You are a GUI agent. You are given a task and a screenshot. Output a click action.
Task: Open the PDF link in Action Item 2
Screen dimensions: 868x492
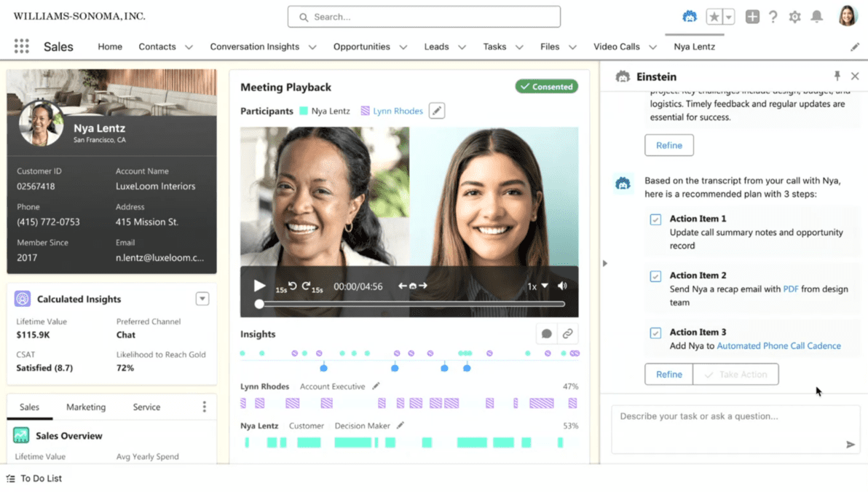tap(791, 289)
